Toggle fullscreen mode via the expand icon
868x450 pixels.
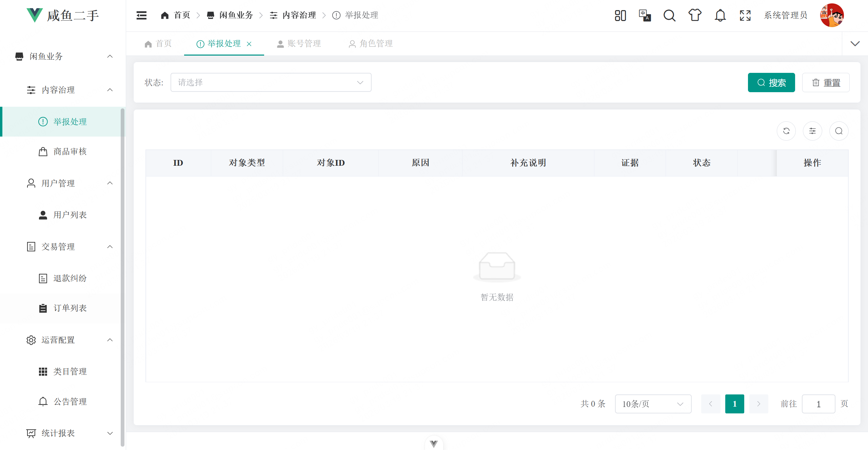point(745,15)
